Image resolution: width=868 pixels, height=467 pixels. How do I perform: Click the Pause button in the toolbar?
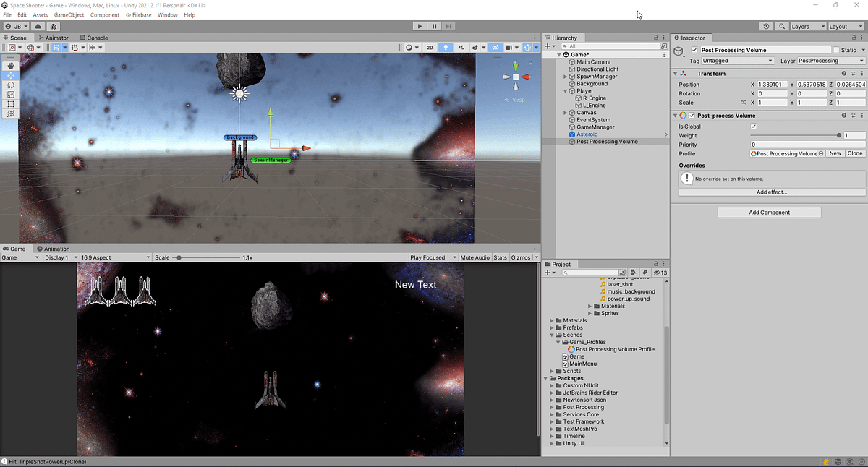pos(434,26)
